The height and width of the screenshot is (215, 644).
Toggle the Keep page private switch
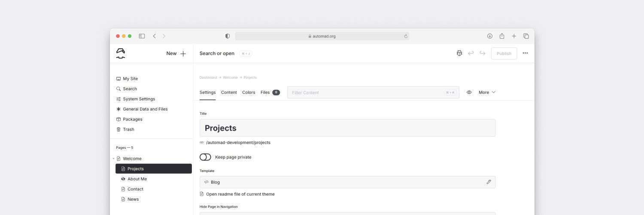[205, 157]
